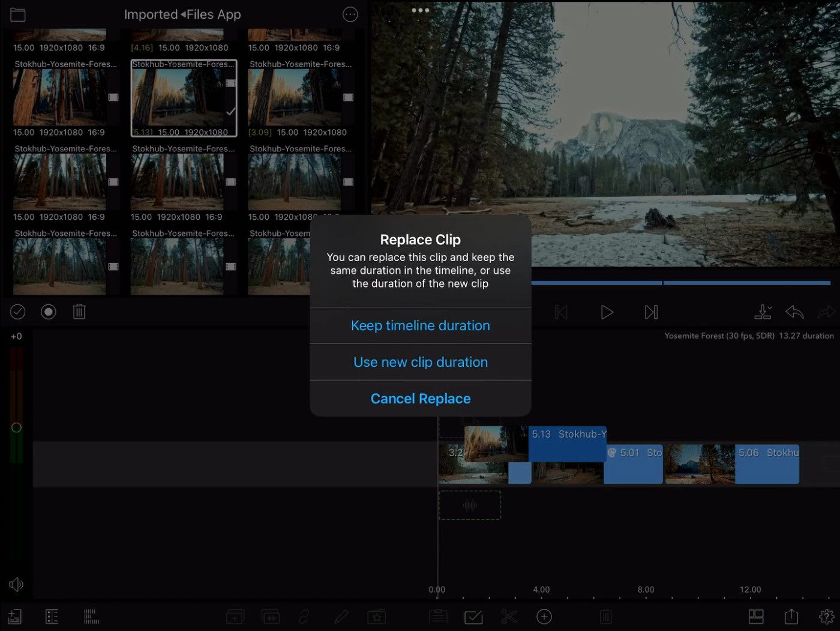Delete media with library trash icon

click(79, 312)
